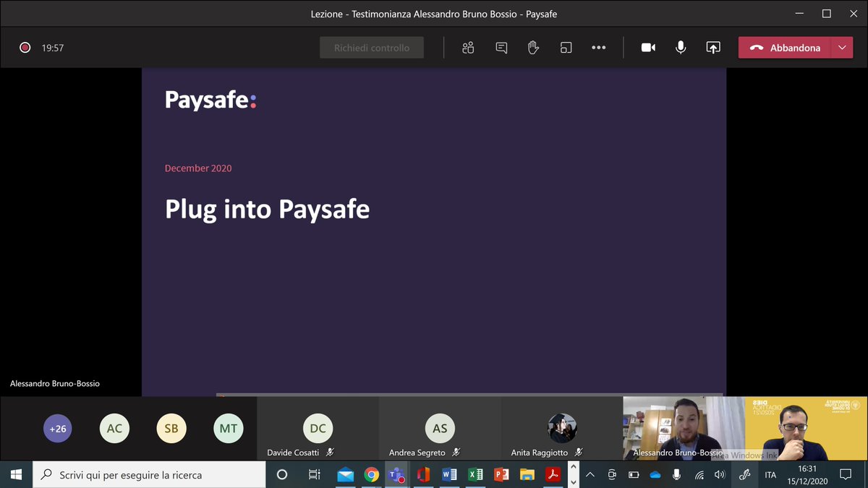Image resolution: width=868 pixels, height=488 pixels.
Task: Open the notification action center
Action: (x=845, y=475)
